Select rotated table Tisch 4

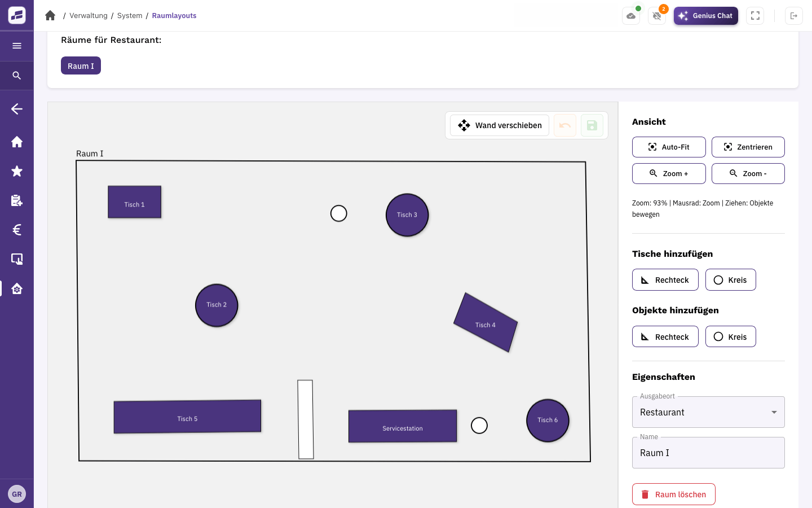(x=486, y=322)
